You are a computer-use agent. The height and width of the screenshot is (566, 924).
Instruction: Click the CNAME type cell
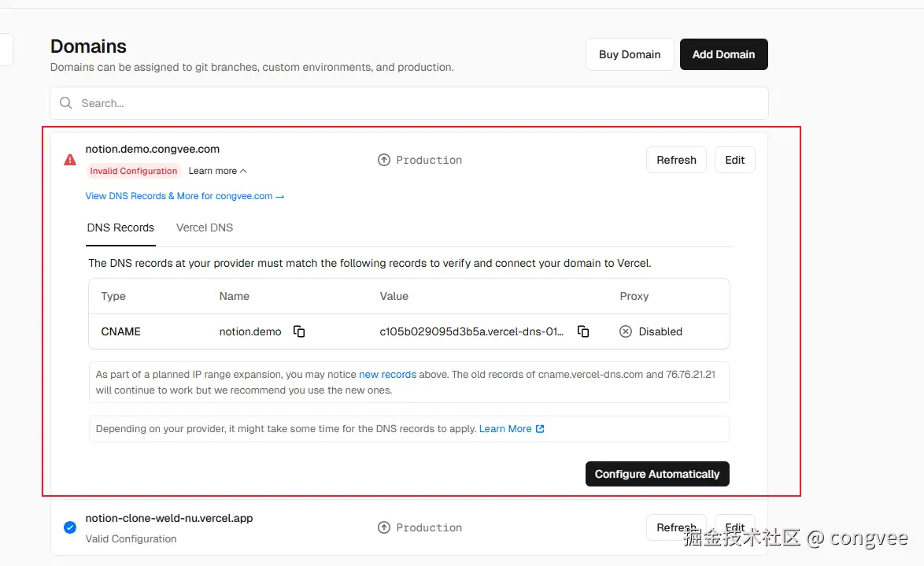point(120,331)
